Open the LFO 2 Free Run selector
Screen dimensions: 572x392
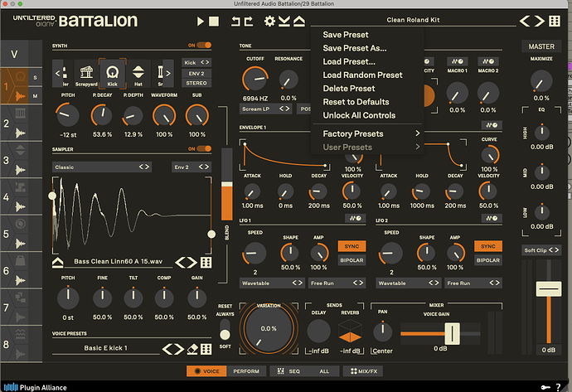click(x=473, y=283)
